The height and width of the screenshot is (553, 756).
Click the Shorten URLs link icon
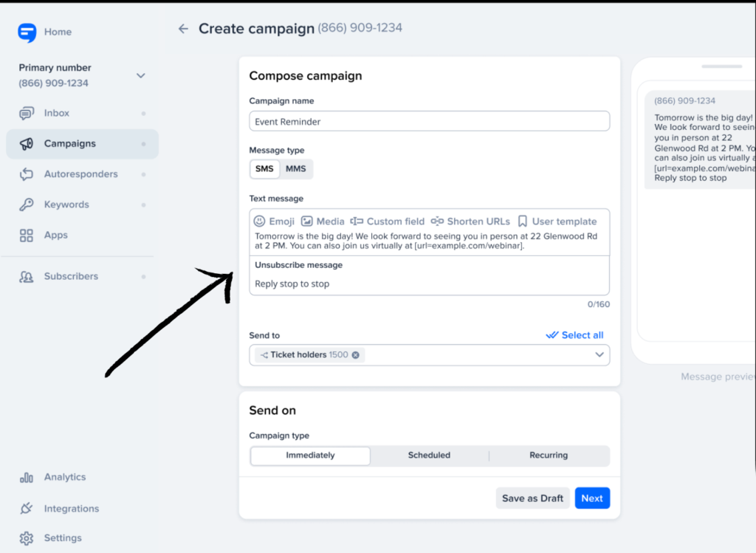click(x=437, y=221)
